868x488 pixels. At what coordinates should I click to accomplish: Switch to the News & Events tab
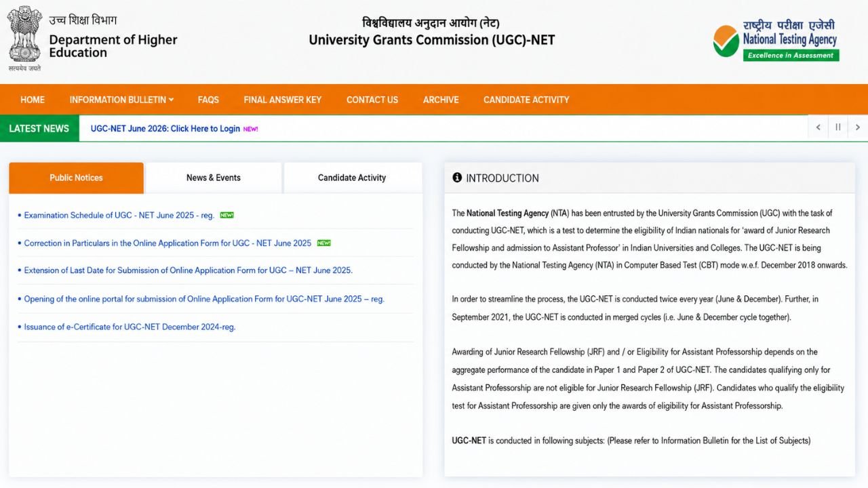click(x=214, y=178)
